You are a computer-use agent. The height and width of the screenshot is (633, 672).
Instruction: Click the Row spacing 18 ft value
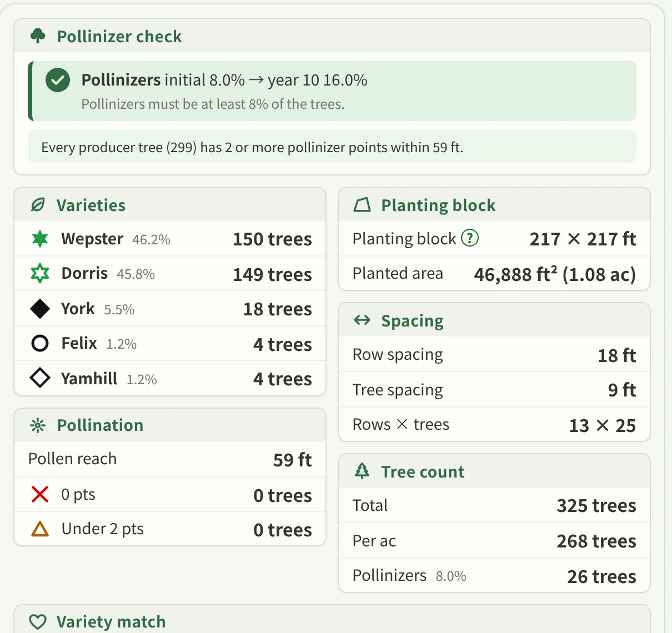tap(617, 356)
